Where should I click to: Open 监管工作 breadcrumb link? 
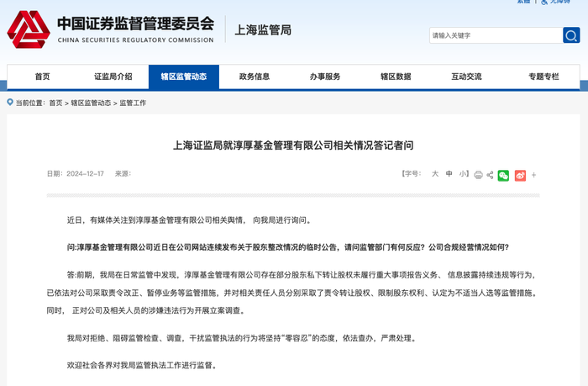(x=133, y=103)
